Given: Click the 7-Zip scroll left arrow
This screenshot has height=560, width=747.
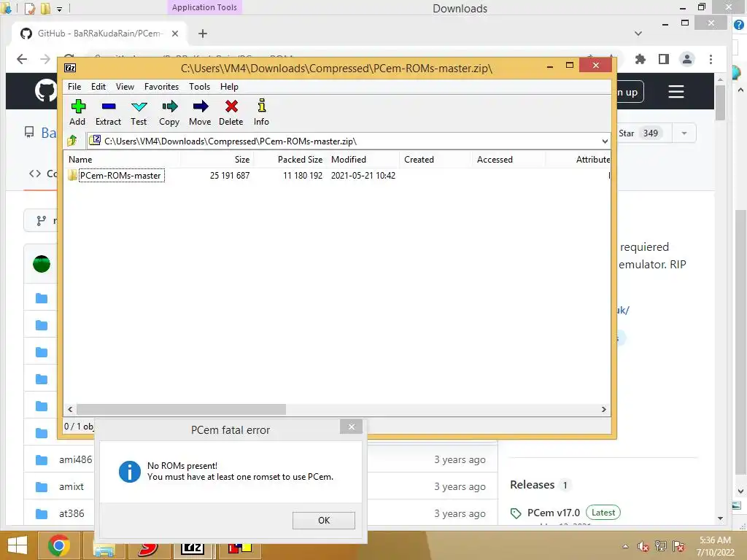Looking at the screenshot, I should (x=70, y=410).
